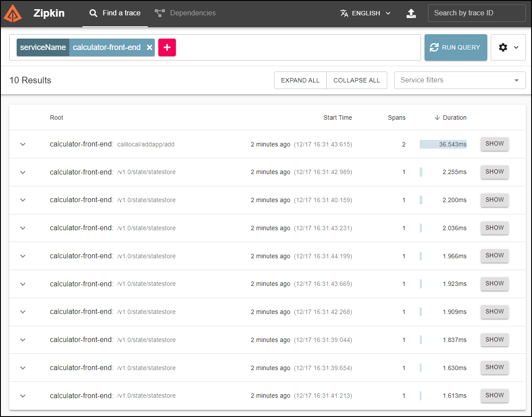Click the upload JSON icon
532x417 pixels.
(411, 13)
